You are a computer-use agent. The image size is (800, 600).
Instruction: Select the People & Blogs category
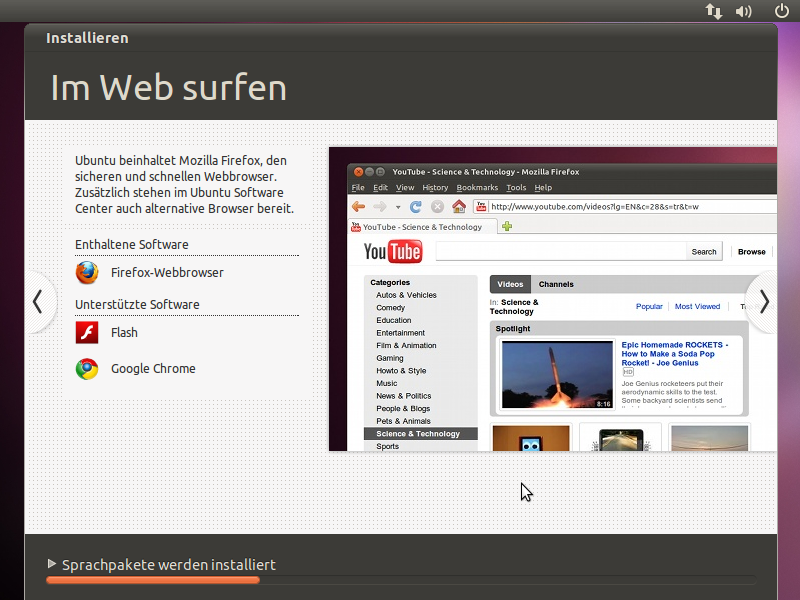pos(403,408)
